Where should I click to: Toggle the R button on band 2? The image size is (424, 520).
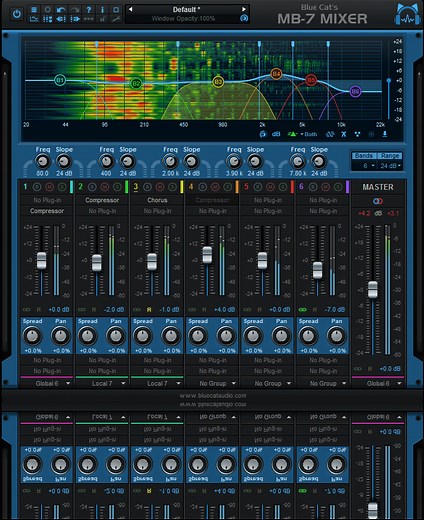(94, 310)
